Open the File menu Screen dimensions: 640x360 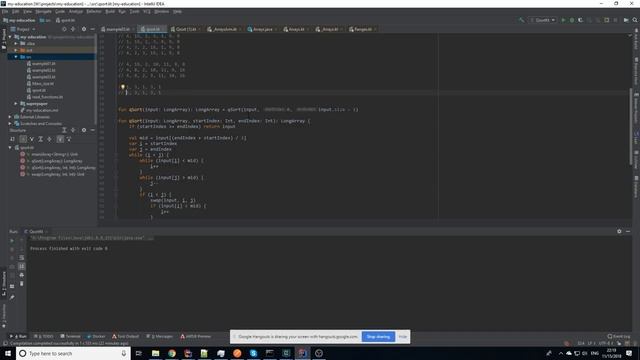pos(5,11)
